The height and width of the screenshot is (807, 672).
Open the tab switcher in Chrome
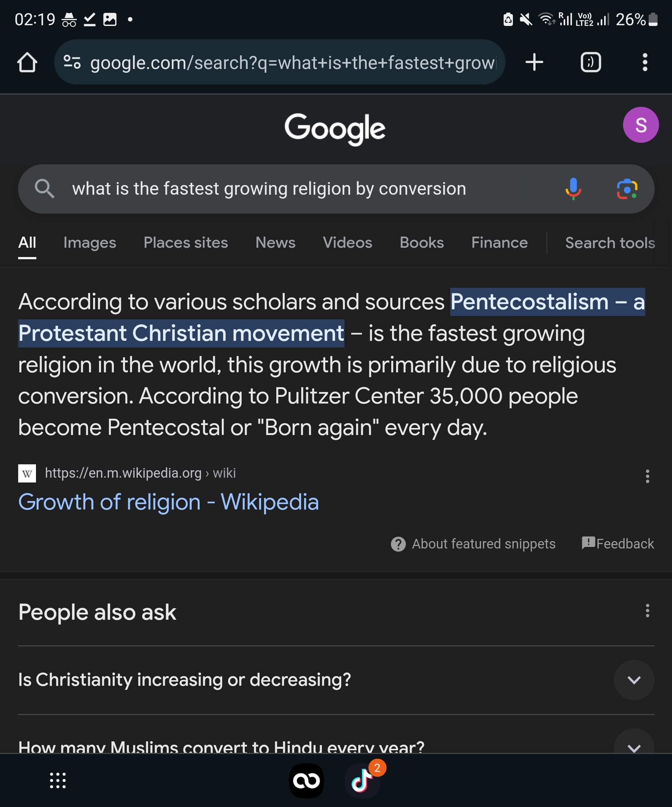click(x=590, y=62)
